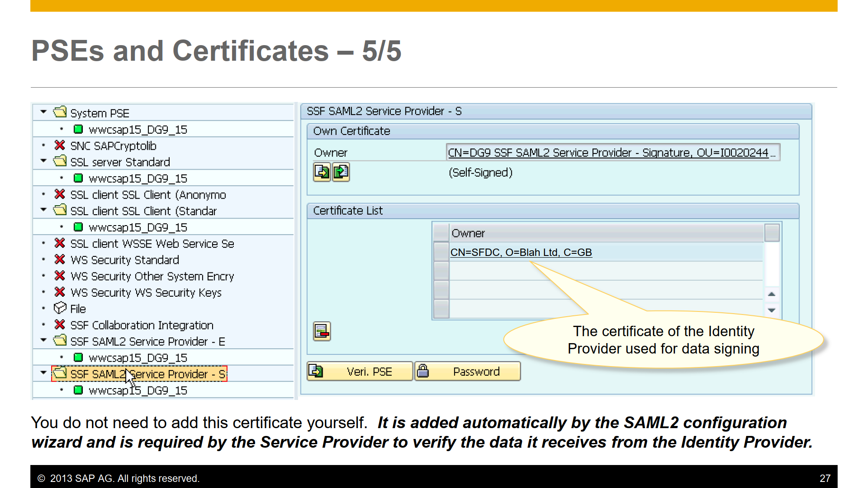
Task: Click red X beside SSF Collaboration Integration
Action: pos(60,324)
